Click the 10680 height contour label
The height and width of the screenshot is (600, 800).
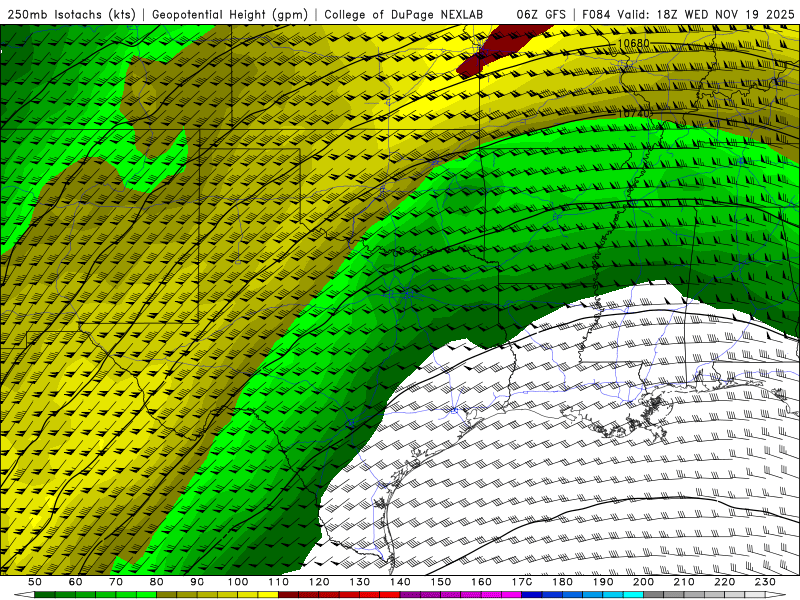click(634, 43)
